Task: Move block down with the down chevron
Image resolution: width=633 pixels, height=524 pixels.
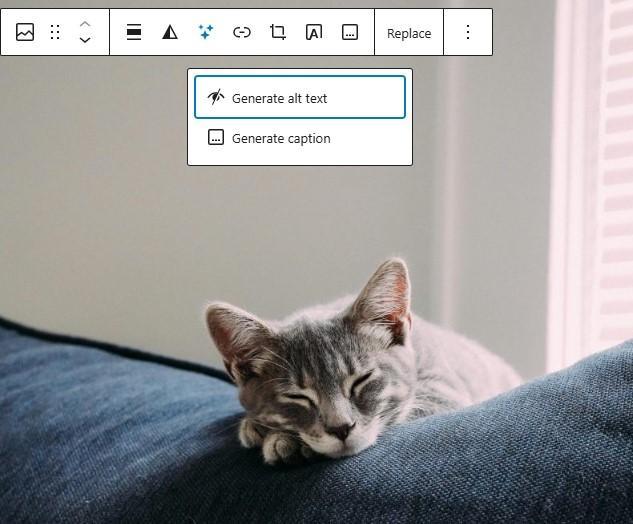Action: (x=85, y=40)
